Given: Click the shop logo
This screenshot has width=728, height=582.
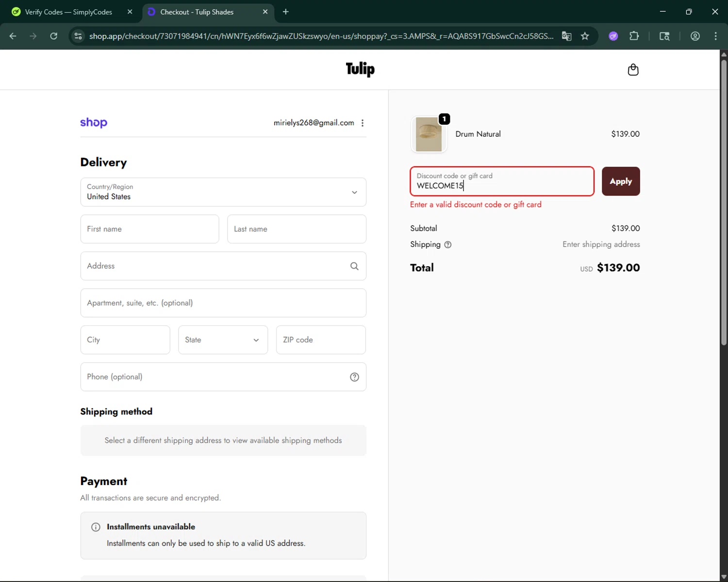Looking at the screenshot, I should tap(94, 123).
